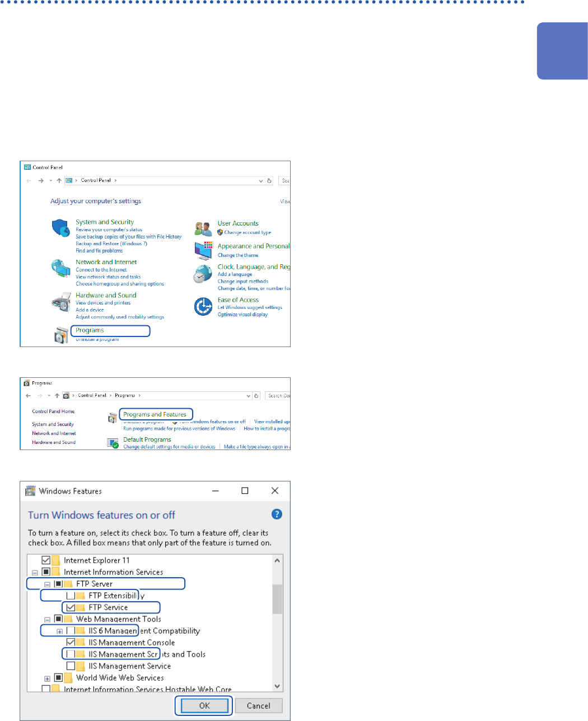Toggle the Internet Explorer 11 checkbox
Image resolution: width=588 pixels, height=721 pixels.
(x=46, y=560)
